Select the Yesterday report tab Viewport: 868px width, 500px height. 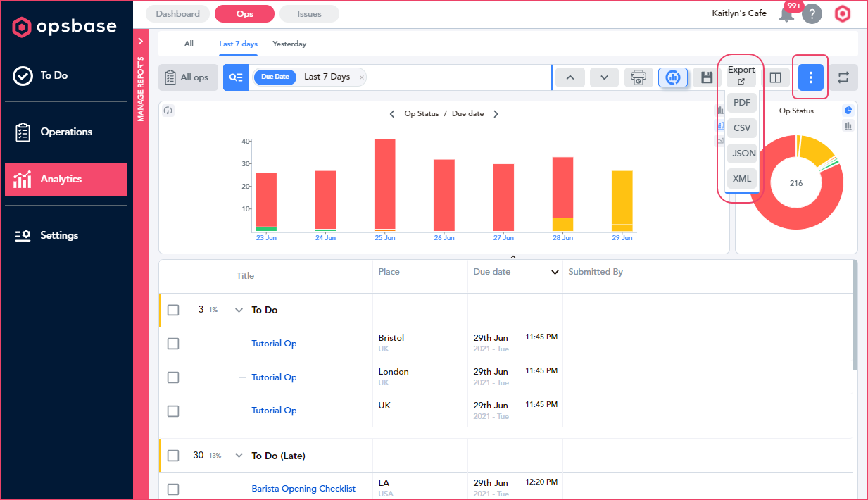point(289,44)
